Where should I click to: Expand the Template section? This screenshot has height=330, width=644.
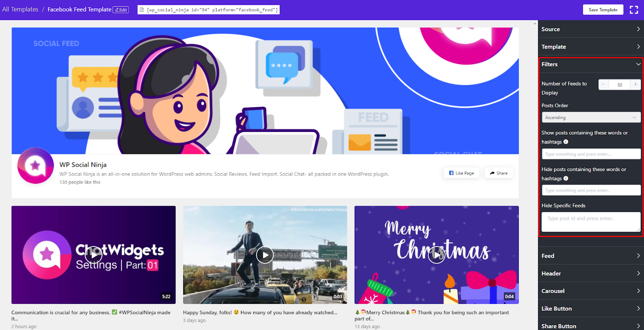[591, 47]
